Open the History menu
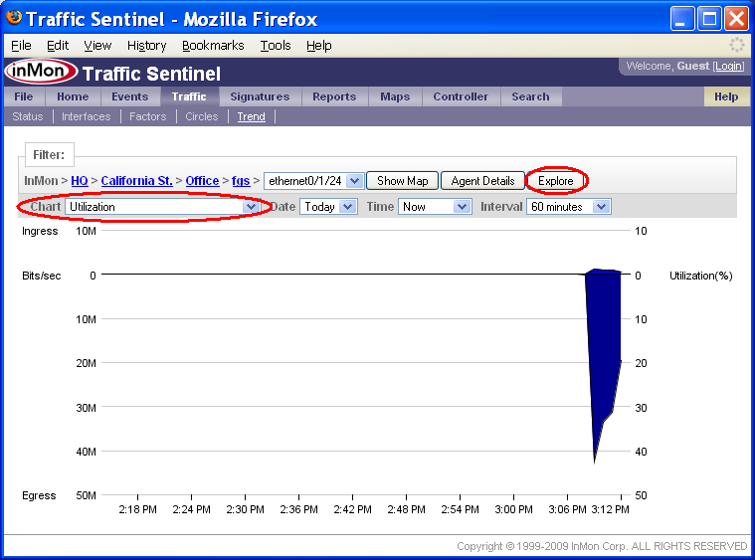The width and height of the screenshot is (755, 560). coord(147,46)
